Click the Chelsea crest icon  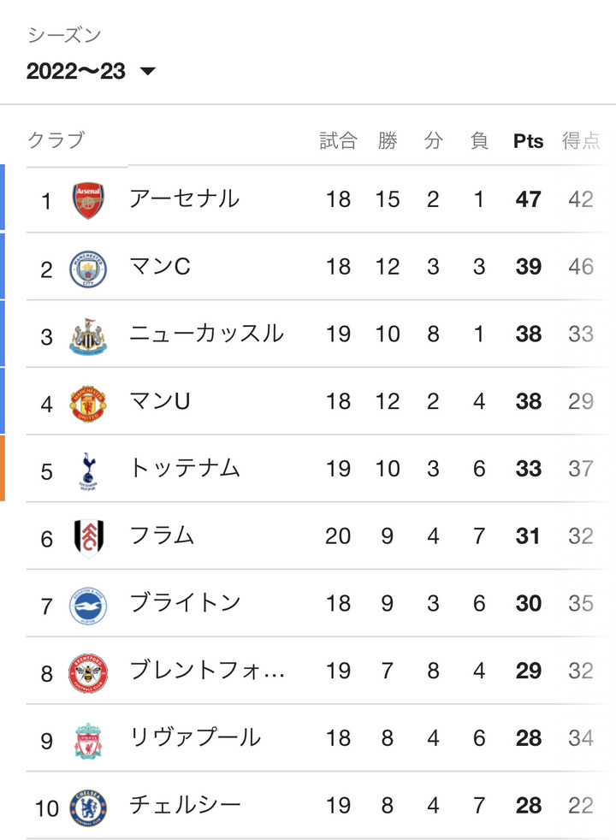coord(88,807)
